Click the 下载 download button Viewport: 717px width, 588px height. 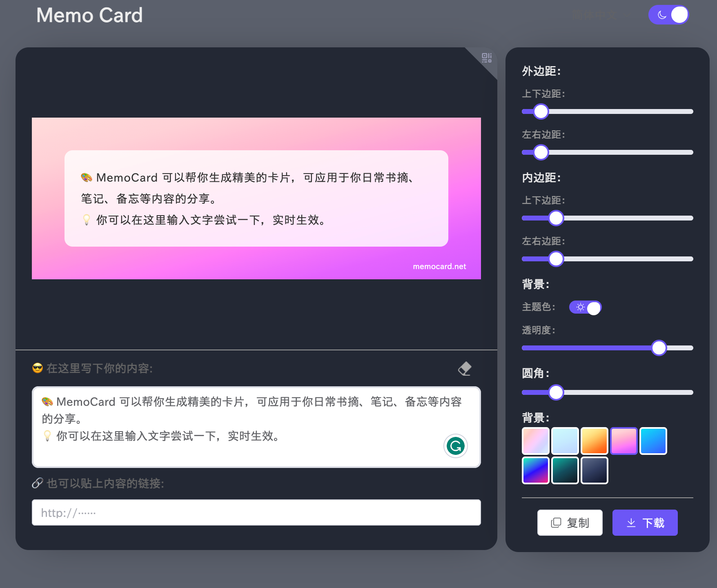tap(645, 523)
